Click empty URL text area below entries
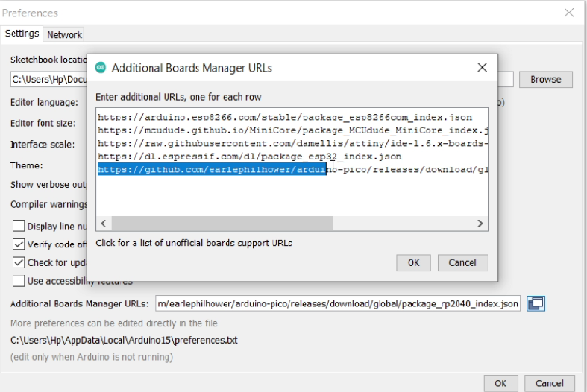This screenshot has height=392, width=587. [x=292, y=195]
